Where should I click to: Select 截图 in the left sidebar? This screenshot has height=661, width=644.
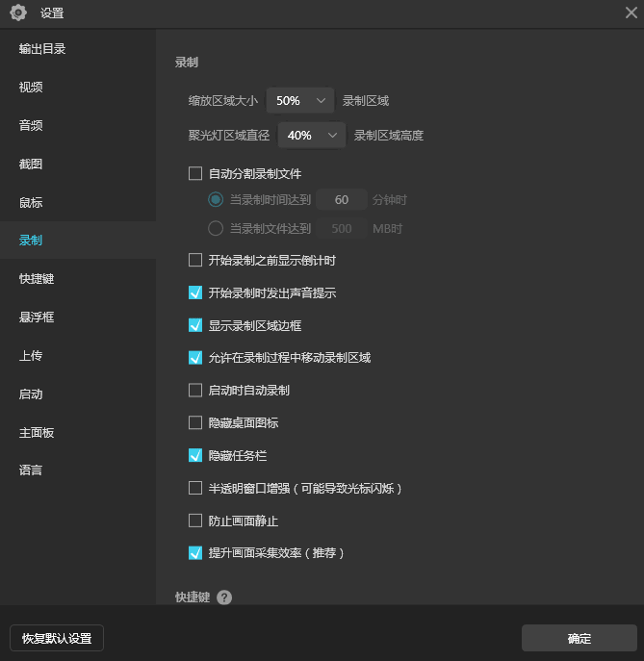pyautogui.click(x=31, y=164)
